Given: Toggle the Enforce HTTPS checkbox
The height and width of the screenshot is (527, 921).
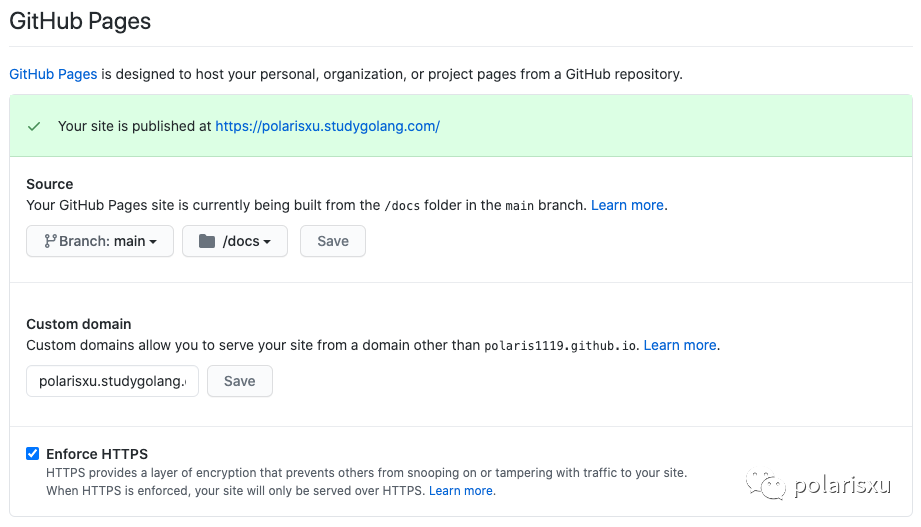Looking at the screenshot, I should 33,454.
